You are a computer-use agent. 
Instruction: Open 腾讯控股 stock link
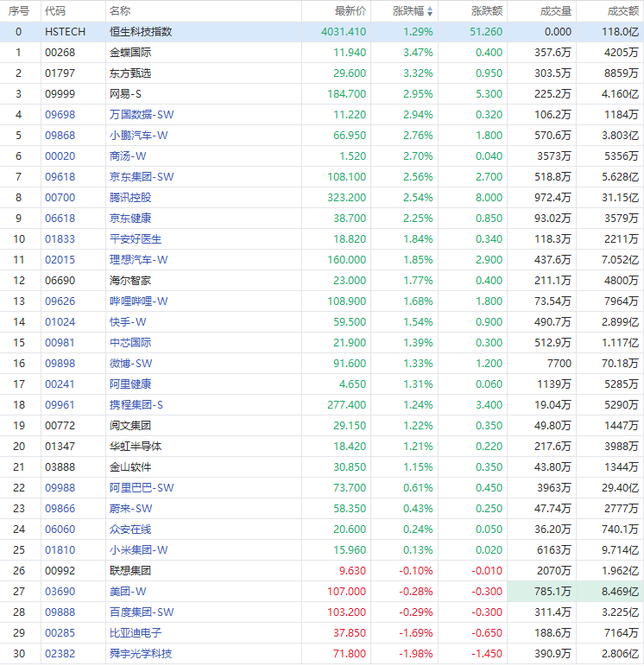(x=130, y=198)
